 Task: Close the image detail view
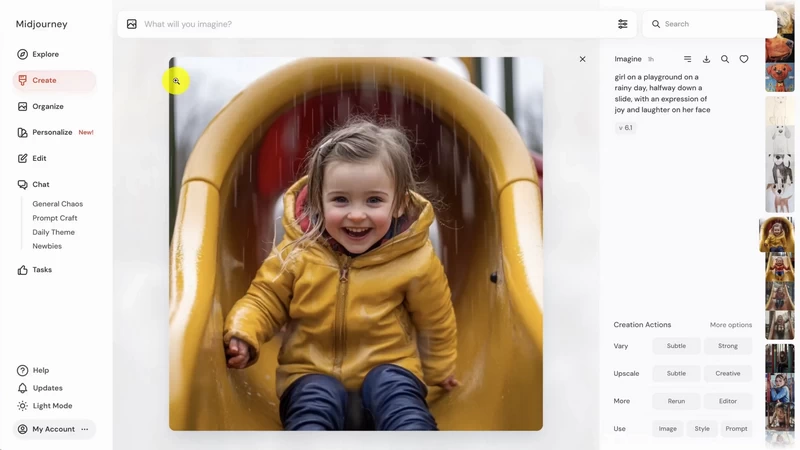point(582,59)
